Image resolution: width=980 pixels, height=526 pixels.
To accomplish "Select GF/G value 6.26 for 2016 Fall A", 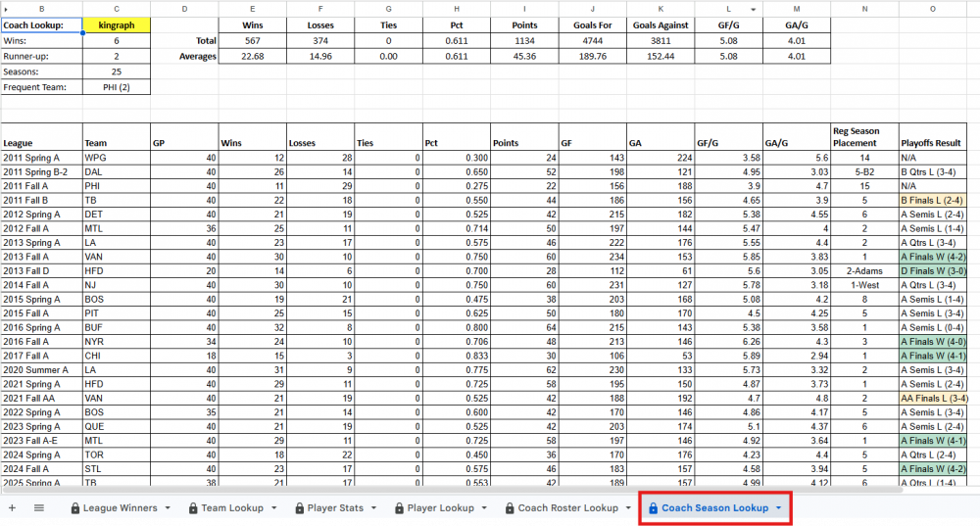I will 729,341.
